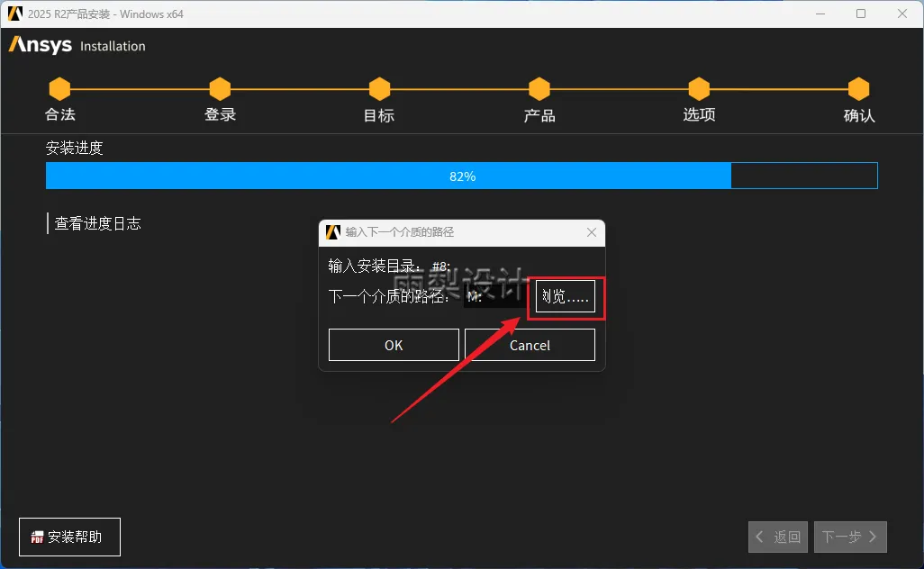924x569 pixels.
Task: Click the 安装进度 heading text
Action: point(74,148)
